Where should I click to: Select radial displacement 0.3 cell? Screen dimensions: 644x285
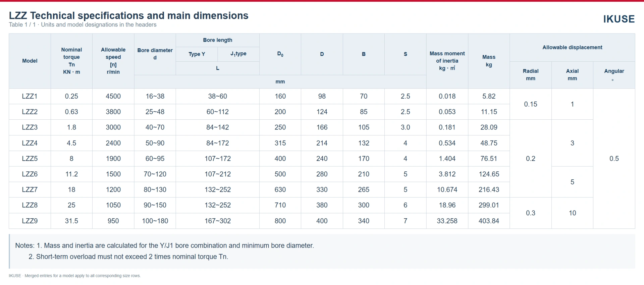(x=531, y=213)
